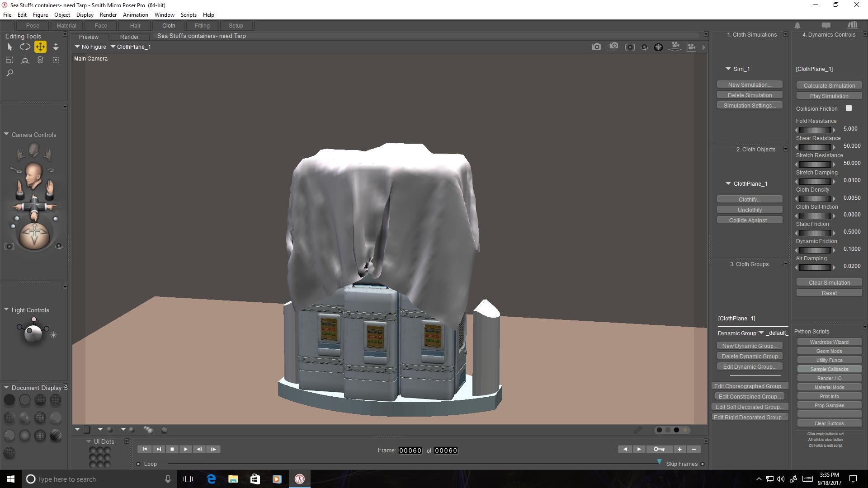Screen dimensions: 868x488
Task: Click the key icon in animation controls
Action: pyautogui.click(x=659, y=449)
